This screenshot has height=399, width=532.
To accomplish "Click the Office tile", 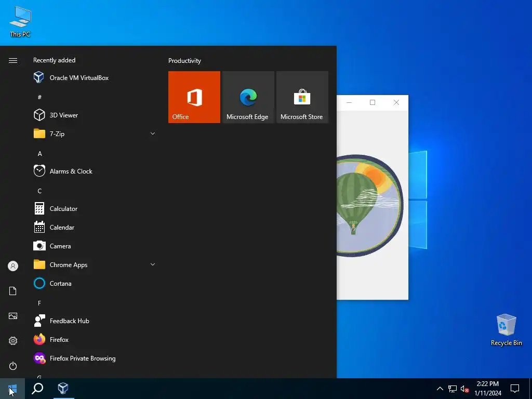I will pos(194,97).
